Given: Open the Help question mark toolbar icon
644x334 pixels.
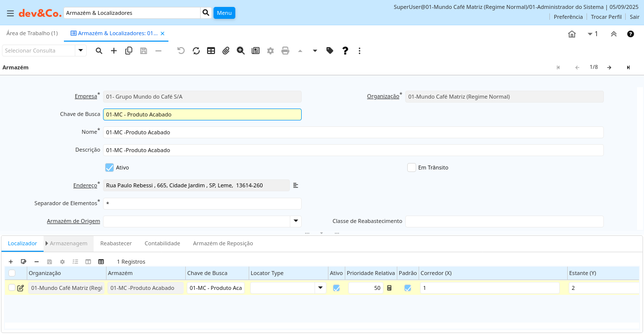Looking at the screenshot, I should pos(345,51).
